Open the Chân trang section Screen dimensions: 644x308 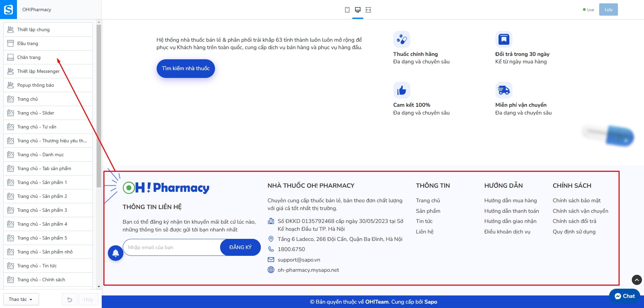point(48,57)
